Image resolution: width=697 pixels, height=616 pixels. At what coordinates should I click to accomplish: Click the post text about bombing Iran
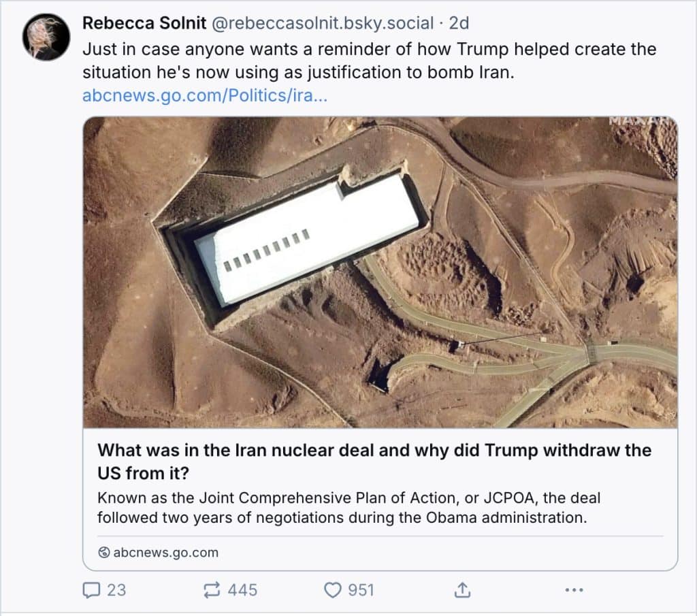(369, 60)
